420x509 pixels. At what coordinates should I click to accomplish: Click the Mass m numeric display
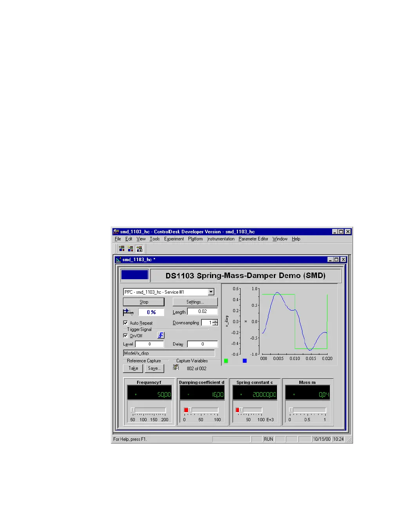pyautogui.click(x=308, y=393)
